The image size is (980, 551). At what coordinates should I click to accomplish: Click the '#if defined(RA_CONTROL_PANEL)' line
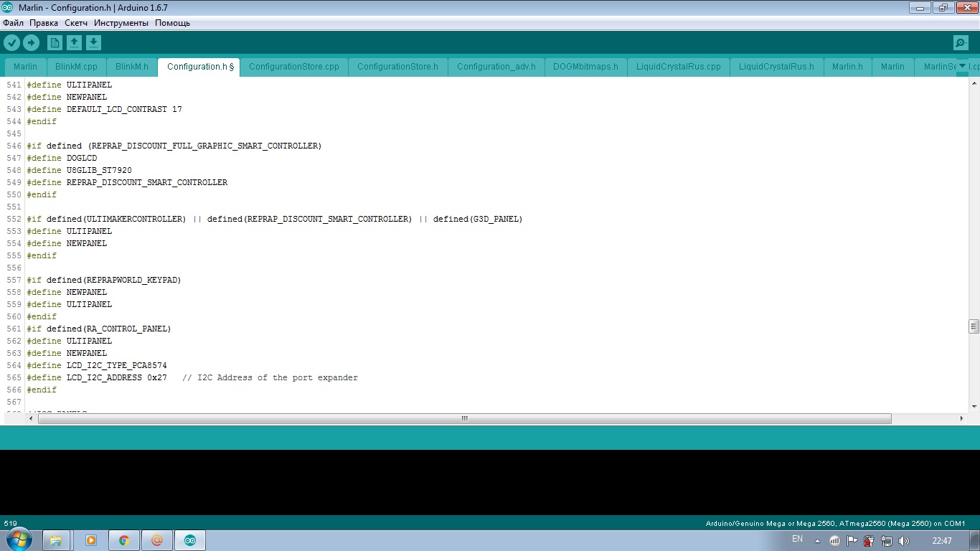pyautogui.click(x=98, y=329)
